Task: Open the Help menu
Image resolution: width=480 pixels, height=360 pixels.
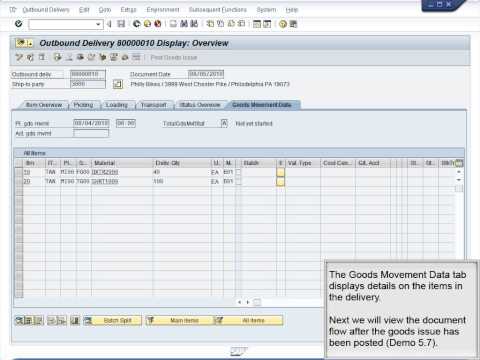Action: coord(292,10)
